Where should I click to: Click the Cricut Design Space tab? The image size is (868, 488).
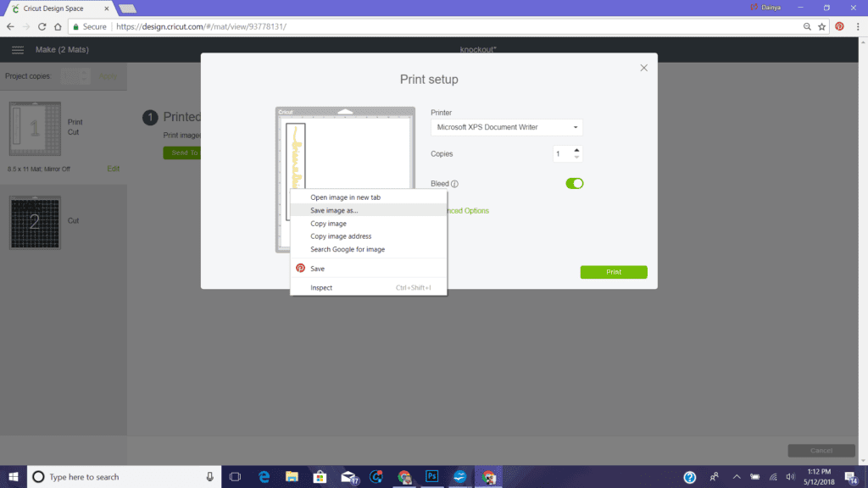coord(53,8)
